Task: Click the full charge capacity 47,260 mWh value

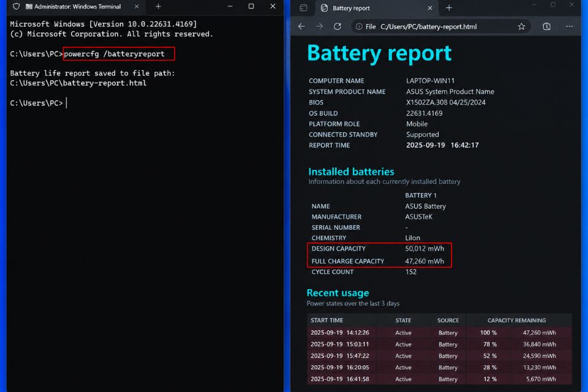Action: pos(424,261)
